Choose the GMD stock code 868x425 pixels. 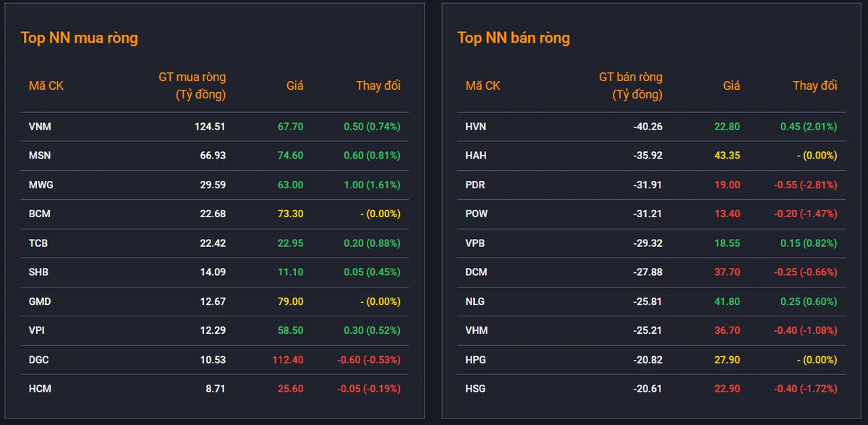(40, 301)
